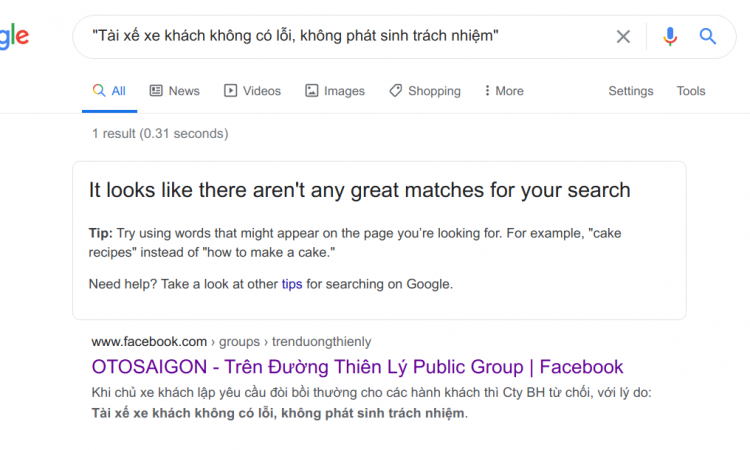Open the OTOSAIGON Facebook group result
Viewport: 750px width, 450px height.
[x=357, y=367]
